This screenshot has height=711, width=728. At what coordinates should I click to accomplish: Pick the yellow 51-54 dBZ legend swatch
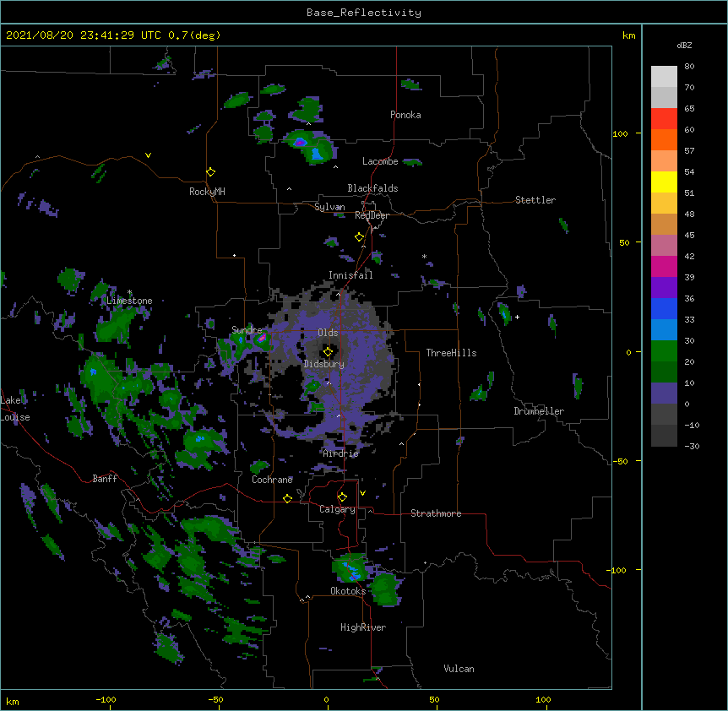[x=664, y=182]
